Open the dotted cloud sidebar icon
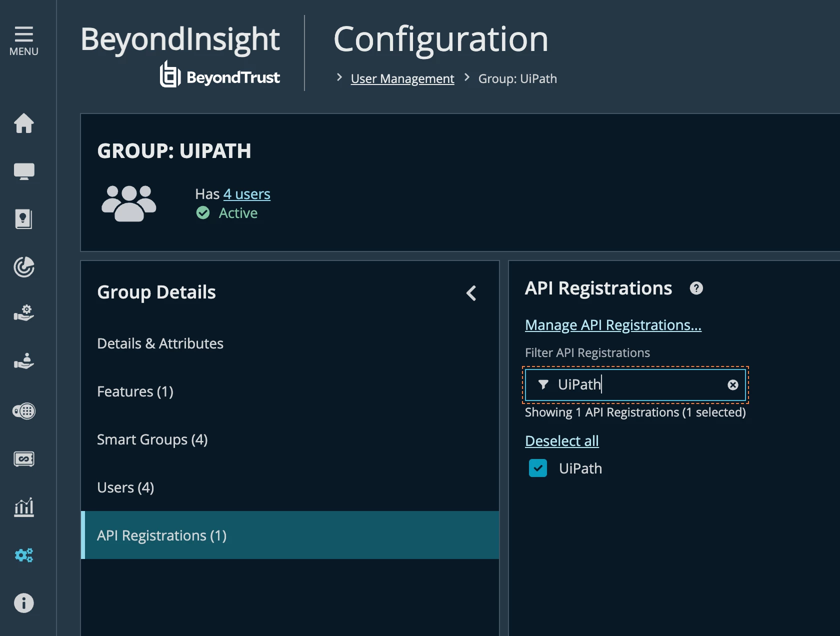 tap(23, 411)
